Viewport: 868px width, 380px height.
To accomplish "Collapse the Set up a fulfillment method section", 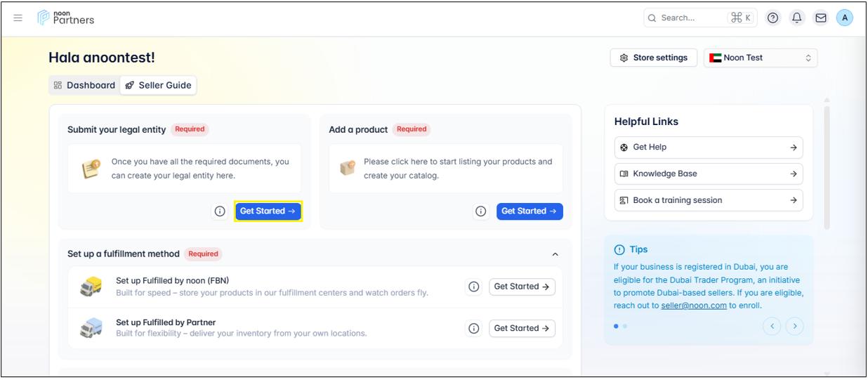I will coord(555,254).
